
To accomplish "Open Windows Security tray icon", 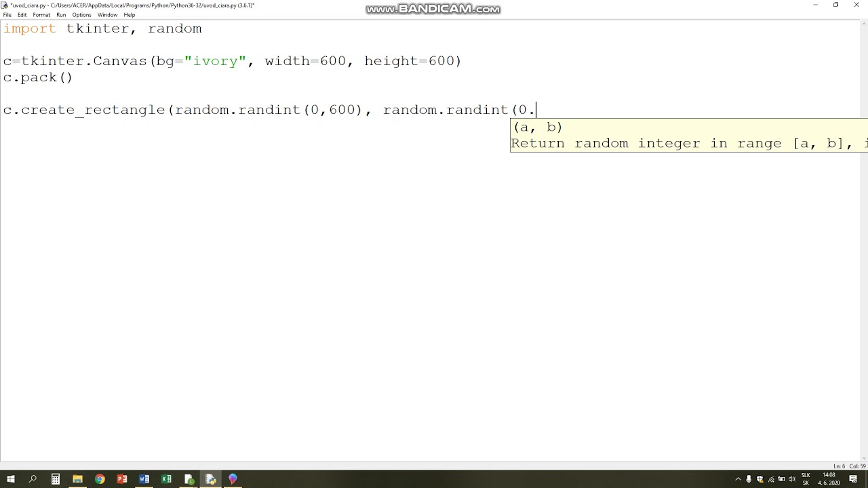I will pos(760,479).
